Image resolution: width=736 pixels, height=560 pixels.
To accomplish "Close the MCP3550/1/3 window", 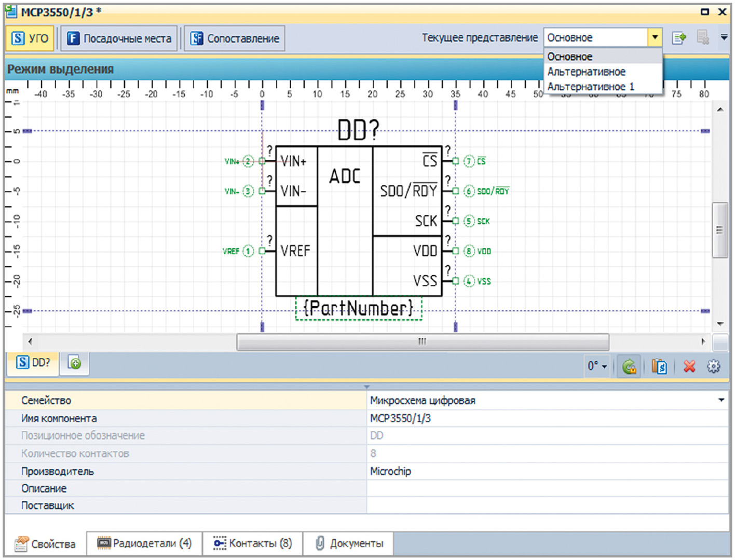I will tap(722, 11).
